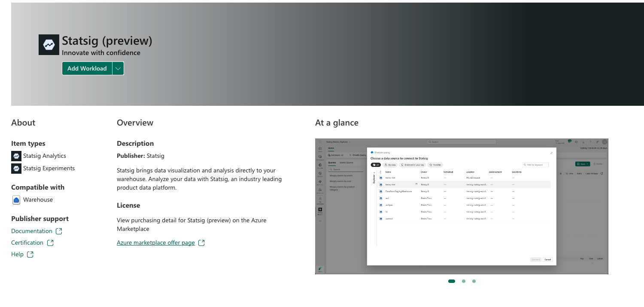Image resolution: width=644 pixels, height=307 pixels.
Task: Click the external-link icon beside Certification
Action: point(51,243)
